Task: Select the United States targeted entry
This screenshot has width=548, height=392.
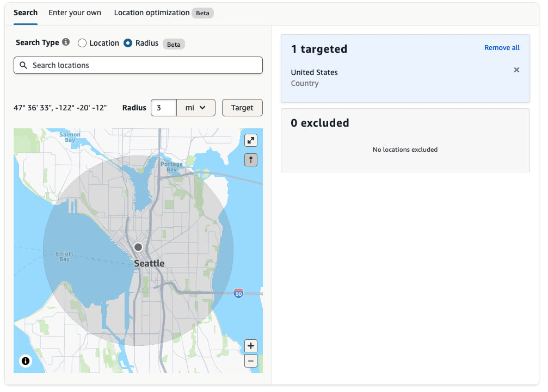Action: pyautogui.click(x=315, y=72)
